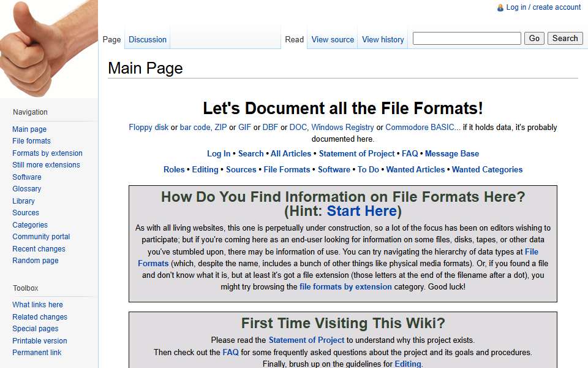Open bold Statement of Project link
Screen dimensions: 588x368
(356, 153)
